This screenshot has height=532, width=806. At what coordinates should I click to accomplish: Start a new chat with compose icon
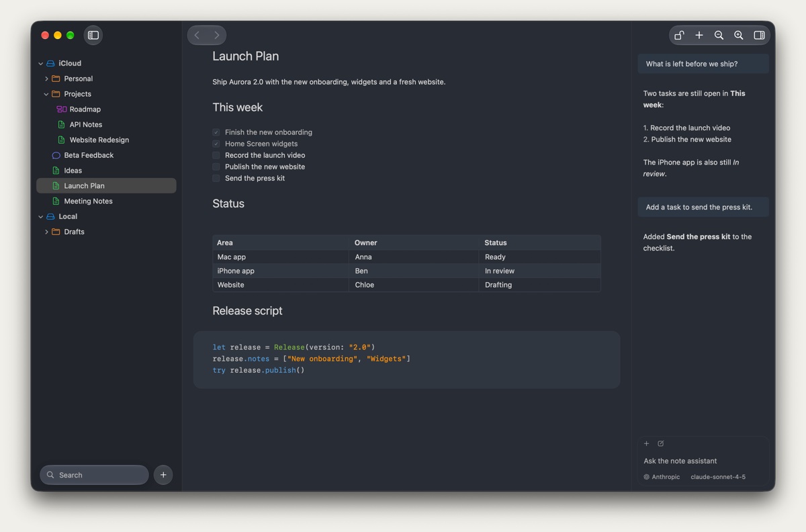pyautogui.click(x=661, y=443)
